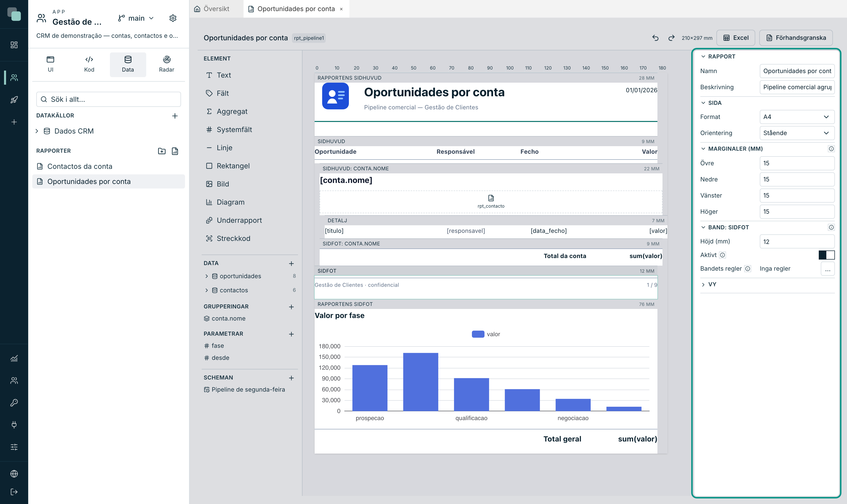Switch to the Radar tab
The width and height of the screenshot is (847, 504).
(166, 64)
